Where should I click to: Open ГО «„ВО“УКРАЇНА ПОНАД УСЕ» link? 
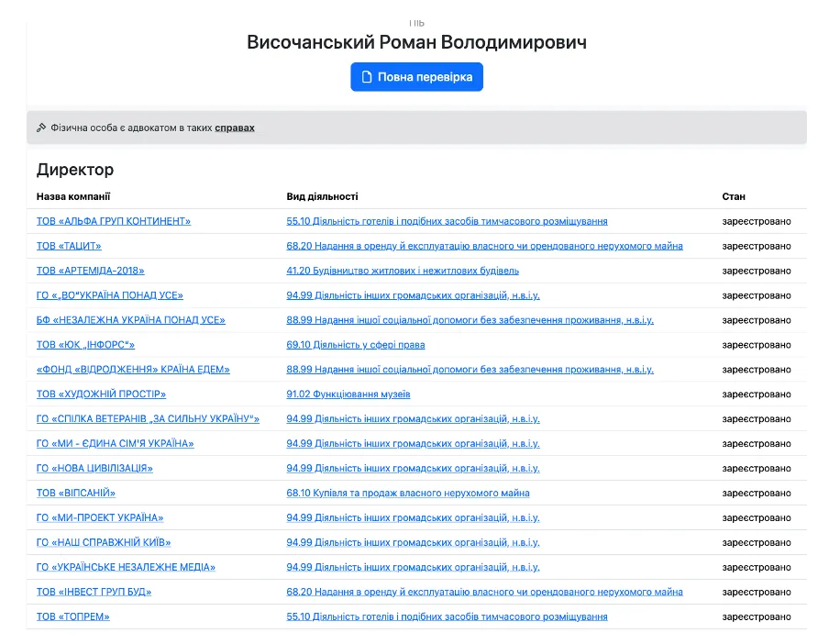tap(109, 295)
